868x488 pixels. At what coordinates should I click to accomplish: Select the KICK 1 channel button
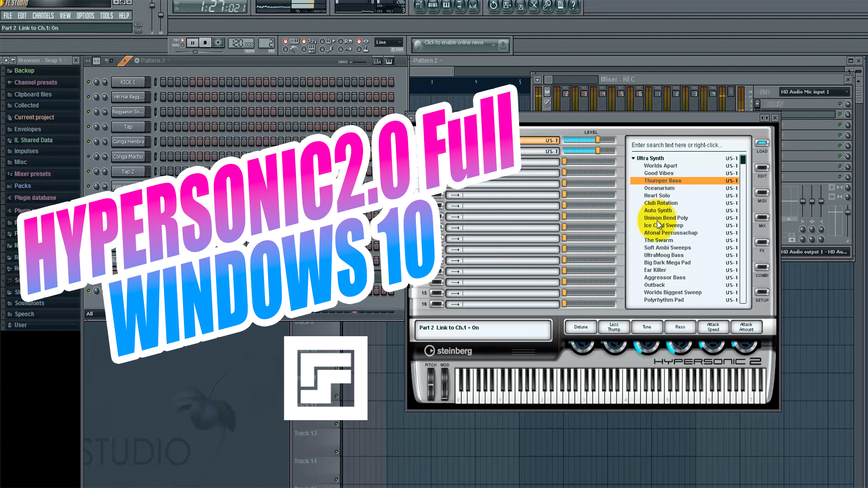tap(128, 82)
